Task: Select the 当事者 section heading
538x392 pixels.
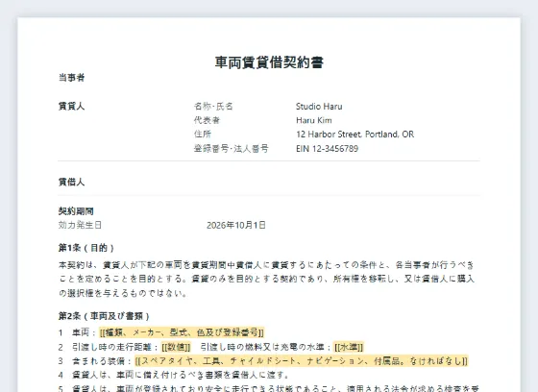Action: click(71, 78)
